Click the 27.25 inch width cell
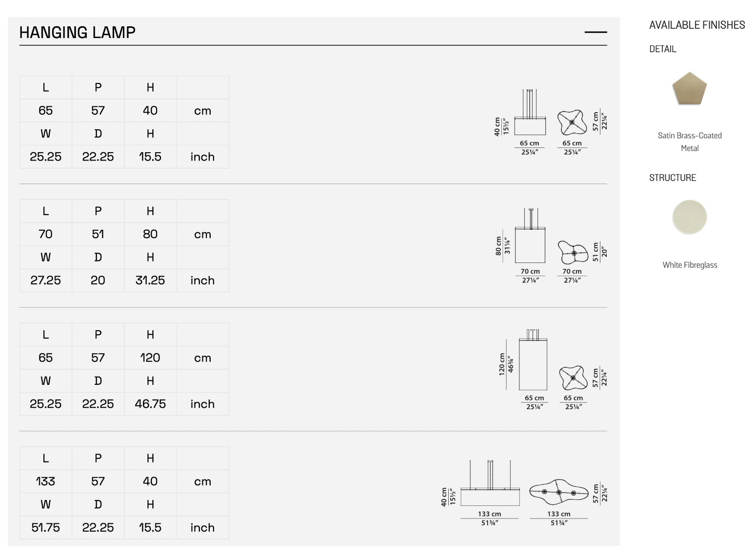 [x=45, y=280]
